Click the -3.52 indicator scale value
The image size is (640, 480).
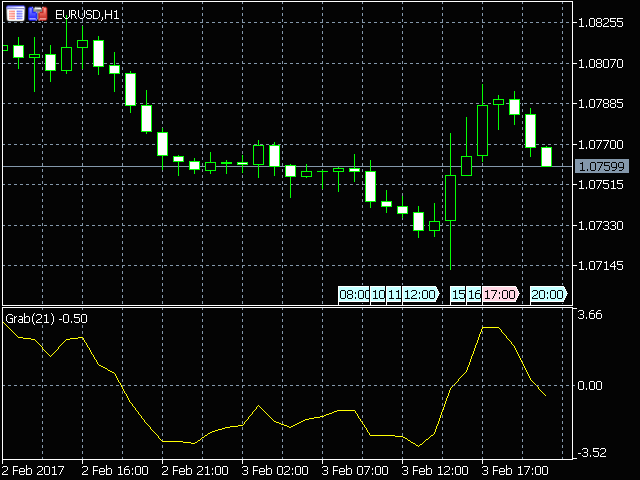[x=592, y=453]
